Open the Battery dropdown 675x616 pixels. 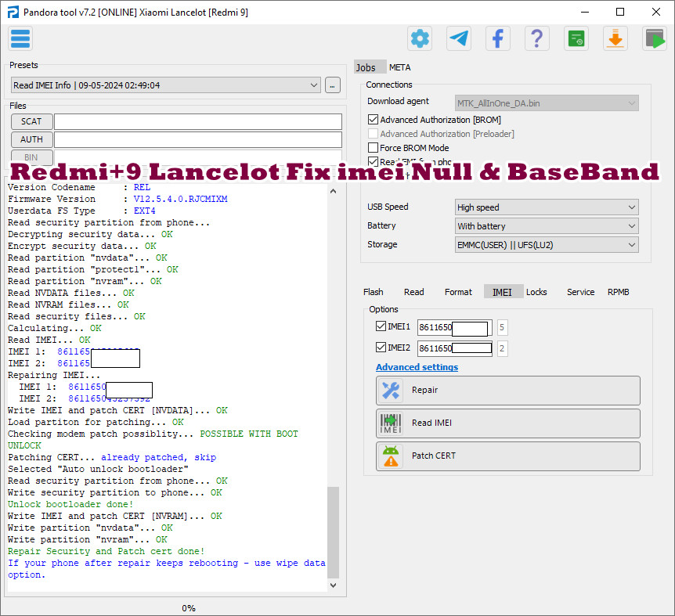(547, 226)
